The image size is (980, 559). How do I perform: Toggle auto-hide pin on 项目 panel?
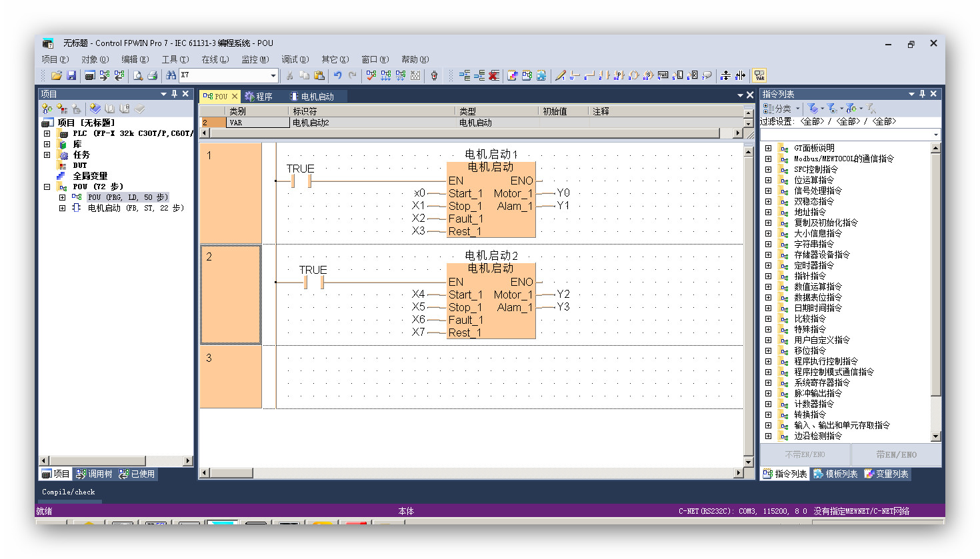tap(175, 94)
